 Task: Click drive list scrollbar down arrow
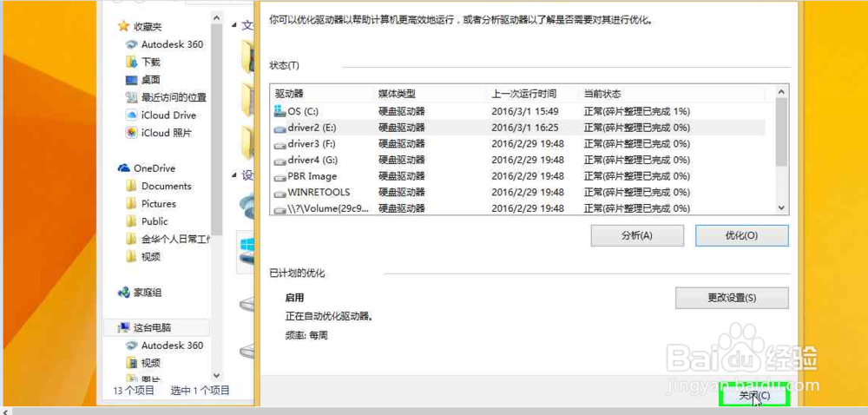(781, 207)
